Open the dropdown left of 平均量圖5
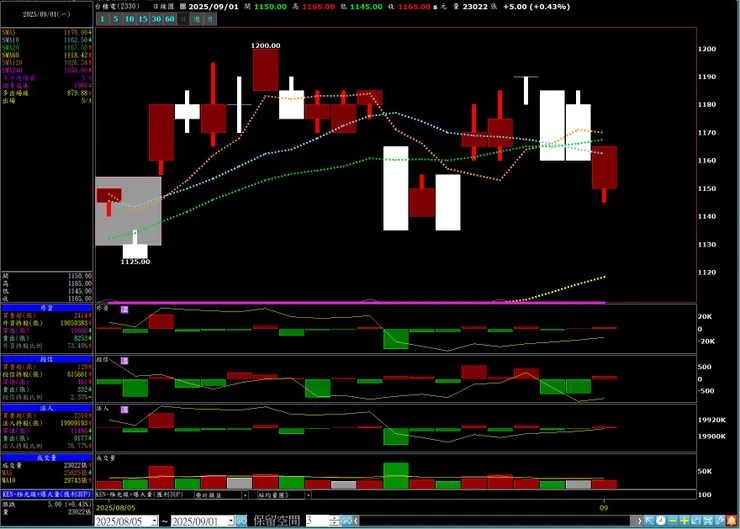 pos(245,495)
